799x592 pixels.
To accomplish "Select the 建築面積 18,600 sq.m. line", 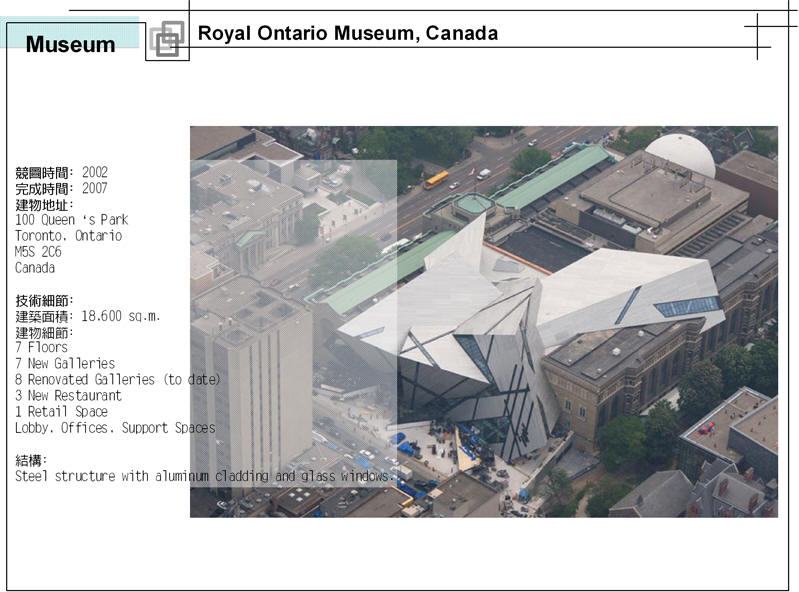I will coord(88,316).
